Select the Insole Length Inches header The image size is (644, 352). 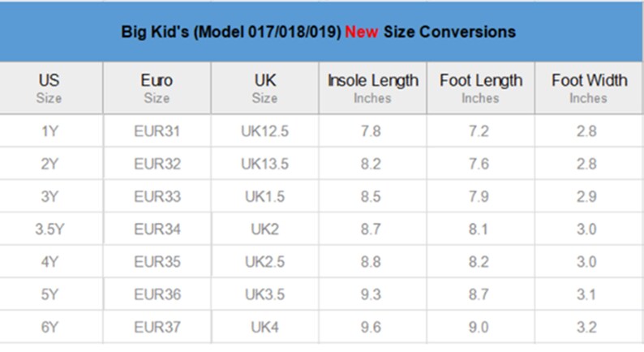click(373, 88)
